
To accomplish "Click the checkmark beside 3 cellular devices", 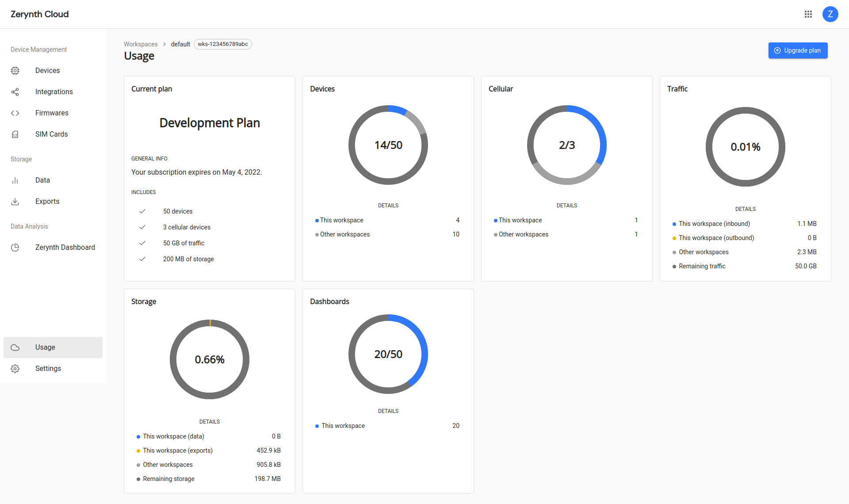I will pyautogui.click(x=142, y=227).
